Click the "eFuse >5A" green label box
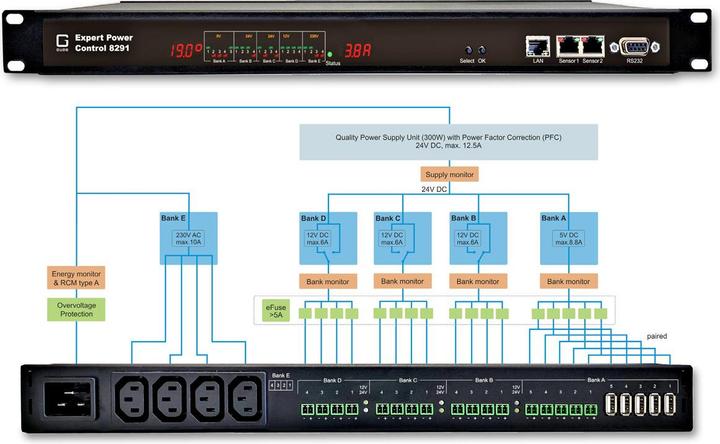 click(276, 311)
